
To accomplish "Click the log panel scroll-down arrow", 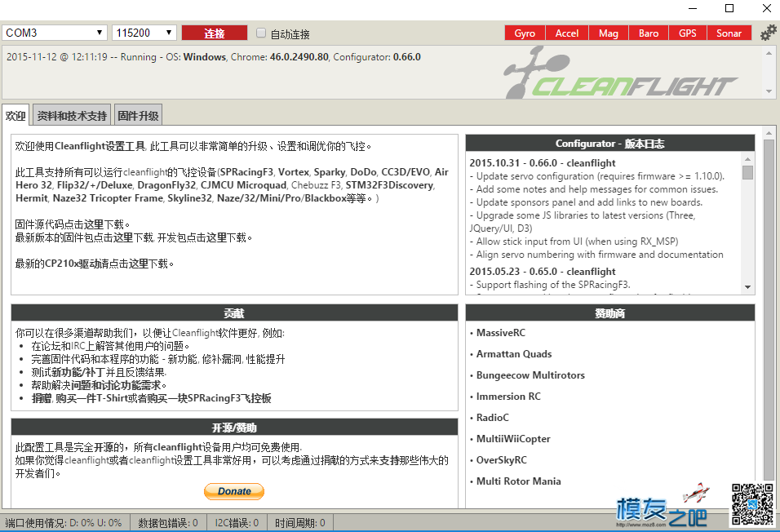I will click(769, 91).
